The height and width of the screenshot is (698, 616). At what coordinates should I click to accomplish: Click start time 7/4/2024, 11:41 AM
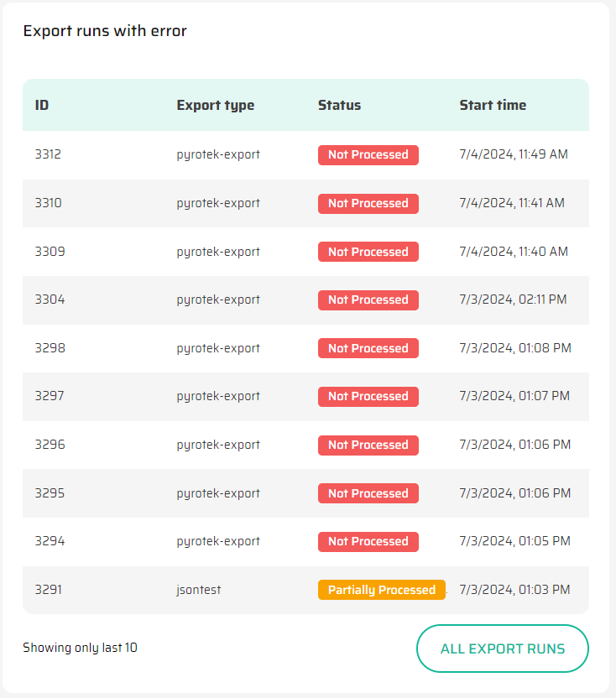(x=512, y=203)
